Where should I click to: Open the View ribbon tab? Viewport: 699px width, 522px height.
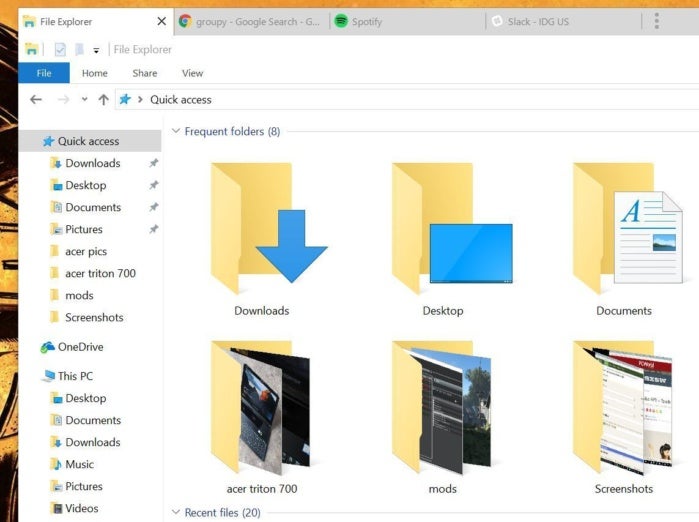click(x=193, y=73)
